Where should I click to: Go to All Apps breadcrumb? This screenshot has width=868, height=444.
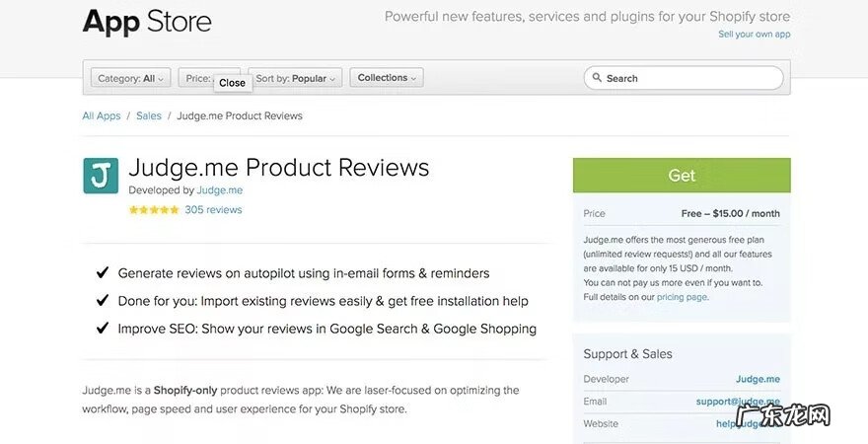coord(102,115)
